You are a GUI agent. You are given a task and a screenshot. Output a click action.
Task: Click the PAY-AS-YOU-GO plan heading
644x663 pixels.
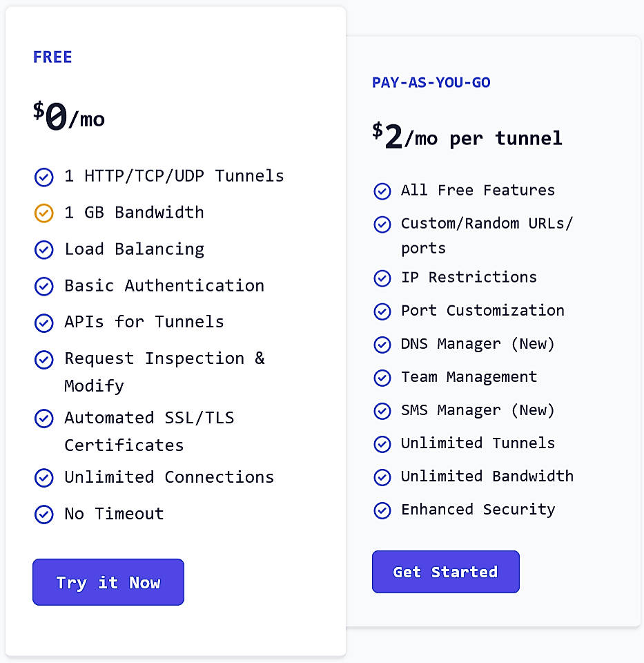431,81
